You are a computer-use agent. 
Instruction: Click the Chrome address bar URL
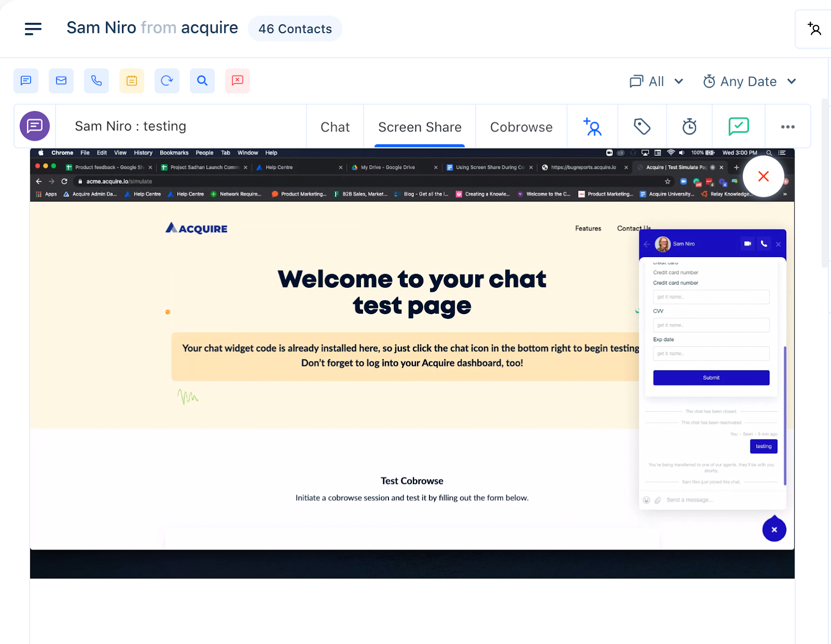click(119, 181)
